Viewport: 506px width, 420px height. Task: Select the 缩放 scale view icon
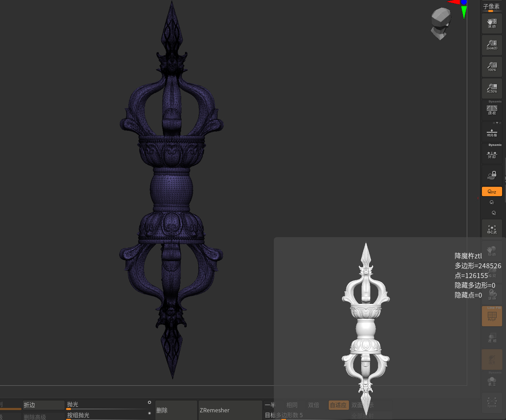[492, 273]
